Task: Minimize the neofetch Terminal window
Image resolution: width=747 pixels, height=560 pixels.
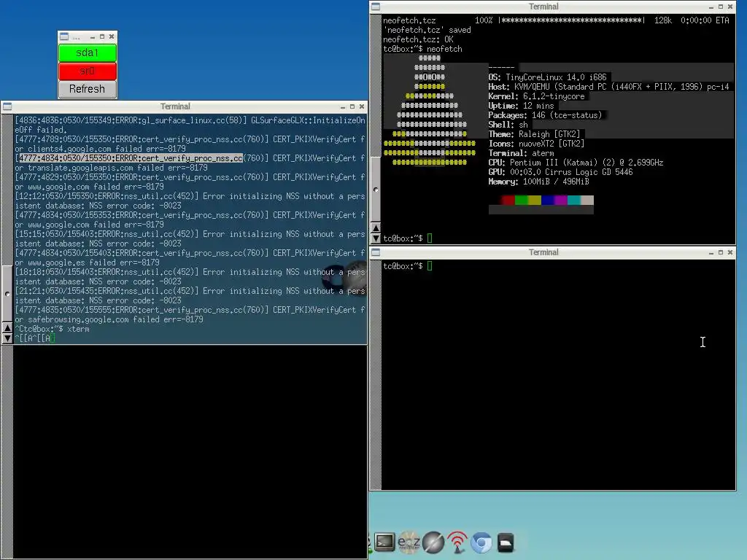Action: pyautogui.click(x=711, y=7)
